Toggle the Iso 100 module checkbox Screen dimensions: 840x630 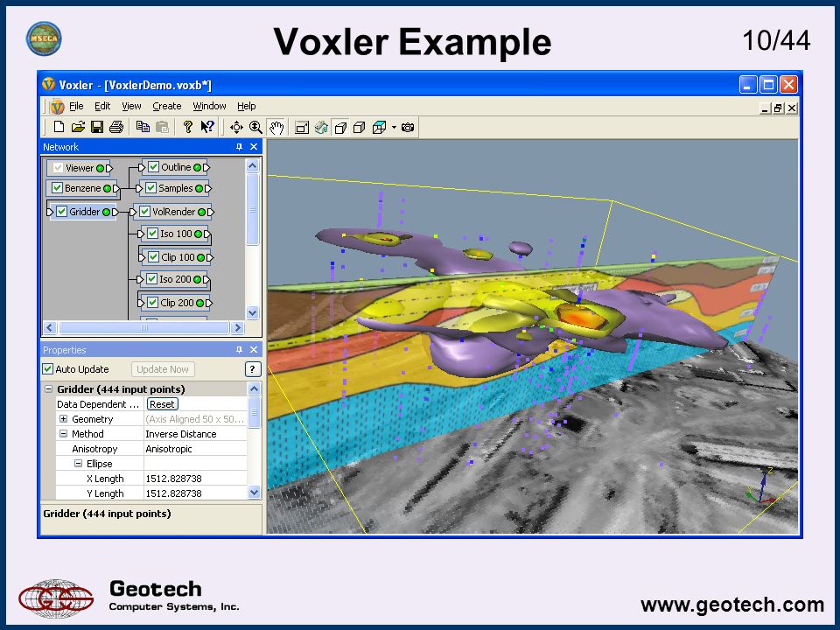tap(152, 234)
